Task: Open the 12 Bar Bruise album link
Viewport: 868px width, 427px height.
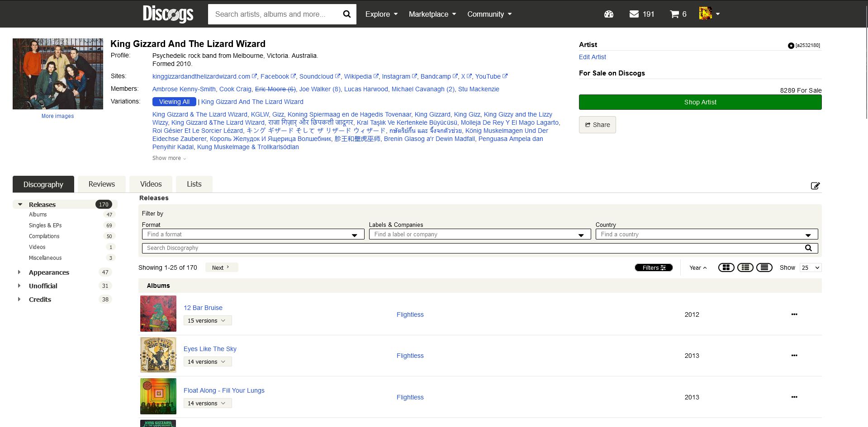Action: point(203,308)
